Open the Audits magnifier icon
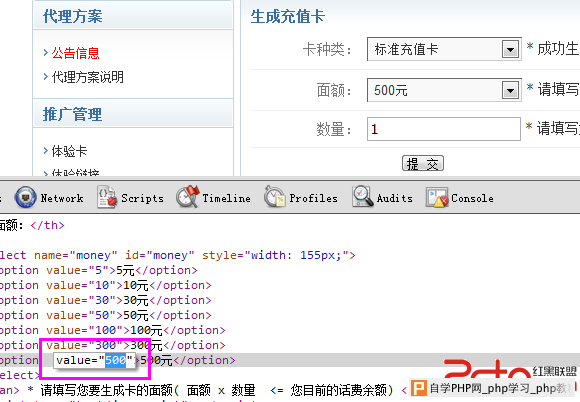 click(362, 197)
